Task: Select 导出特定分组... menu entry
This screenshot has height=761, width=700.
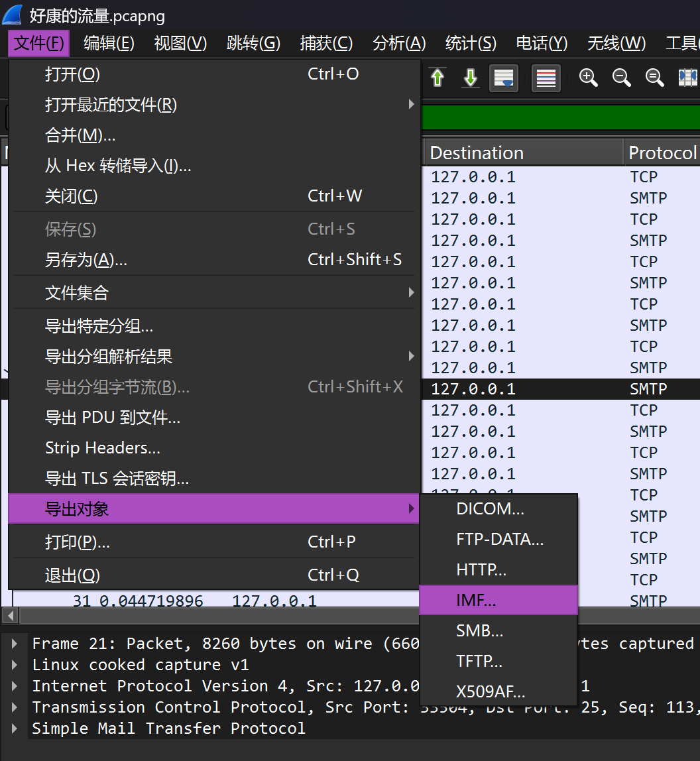Action: [x=214, y=326]
